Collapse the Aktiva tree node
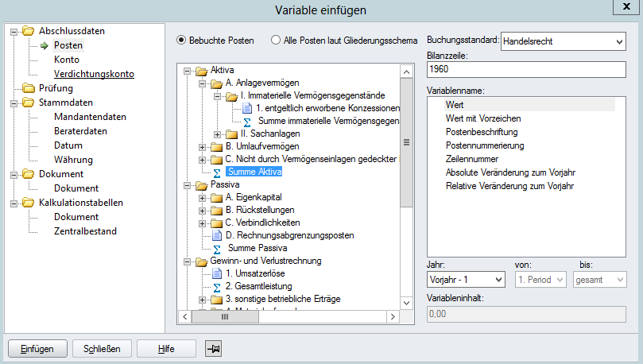643x364 pixels. pyautogui.click(x=187, y=71)
